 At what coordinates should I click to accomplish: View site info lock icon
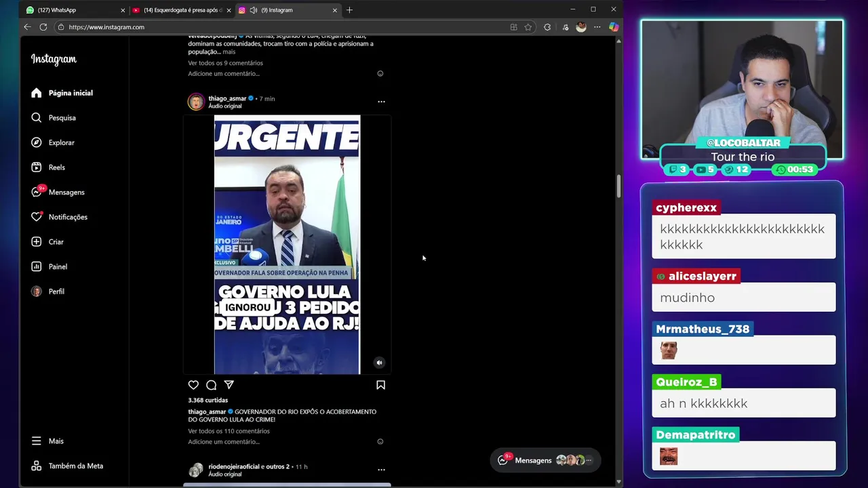(x=61, y=27)
